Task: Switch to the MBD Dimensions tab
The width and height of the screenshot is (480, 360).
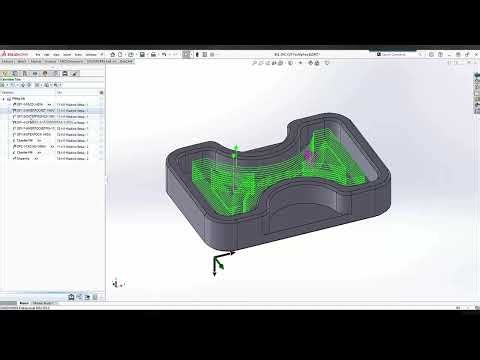Action: 71,61
